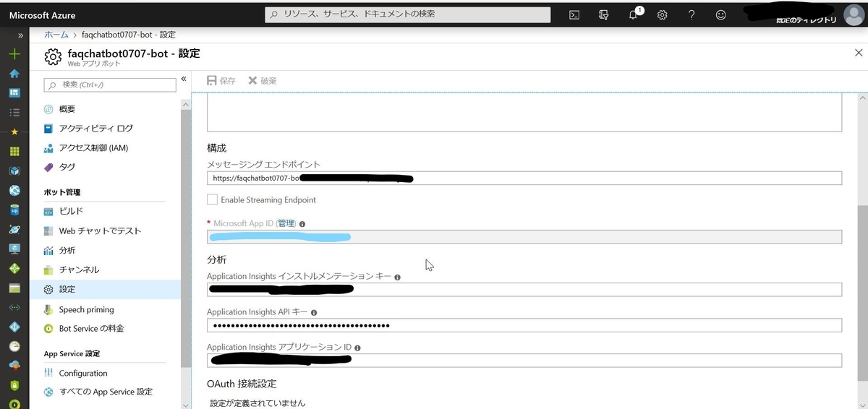This screenshot has height=409, width=868.
Task: Click the green plus Create a resource icon
Action: [x=14, y=54]
